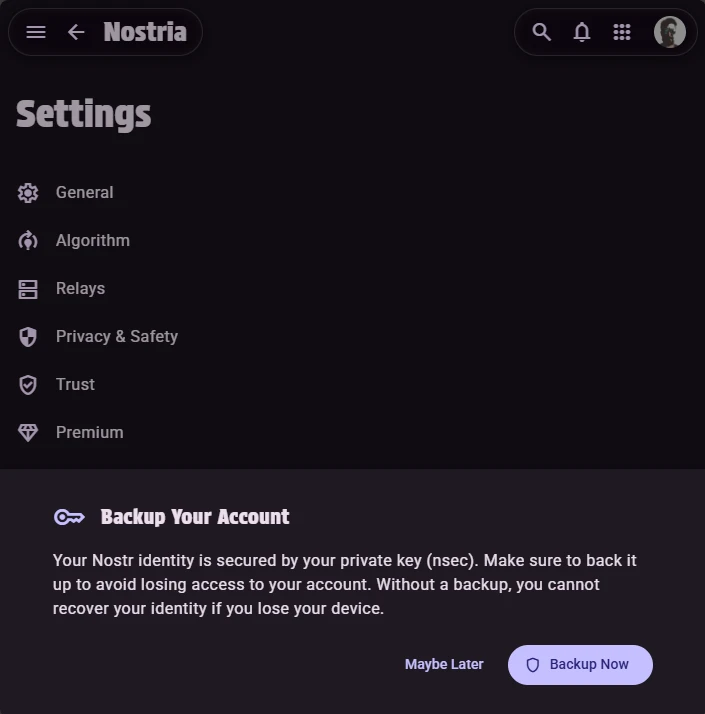This screenshot has width=705, height=714.
Task: Open the user profile avatar
Action: (x=669, y=32)
